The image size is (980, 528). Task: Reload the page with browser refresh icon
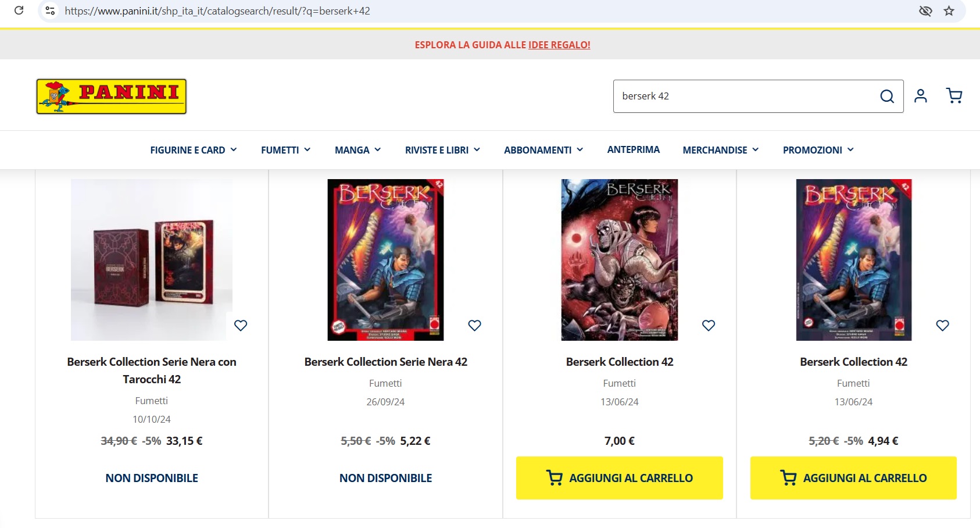click(x=19, y=10)
